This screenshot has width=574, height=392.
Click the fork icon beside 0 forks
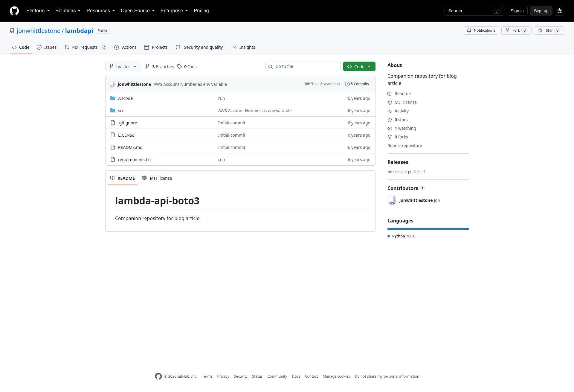390,137
